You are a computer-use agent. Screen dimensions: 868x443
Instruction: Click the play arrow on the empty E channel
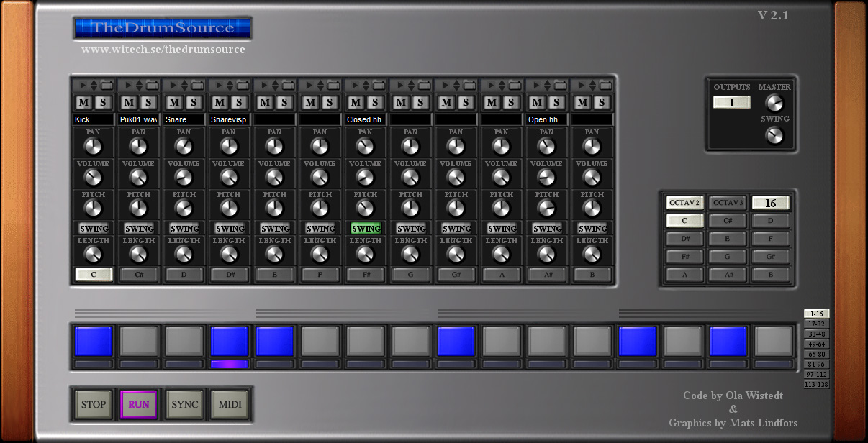[x=264, y=85]
